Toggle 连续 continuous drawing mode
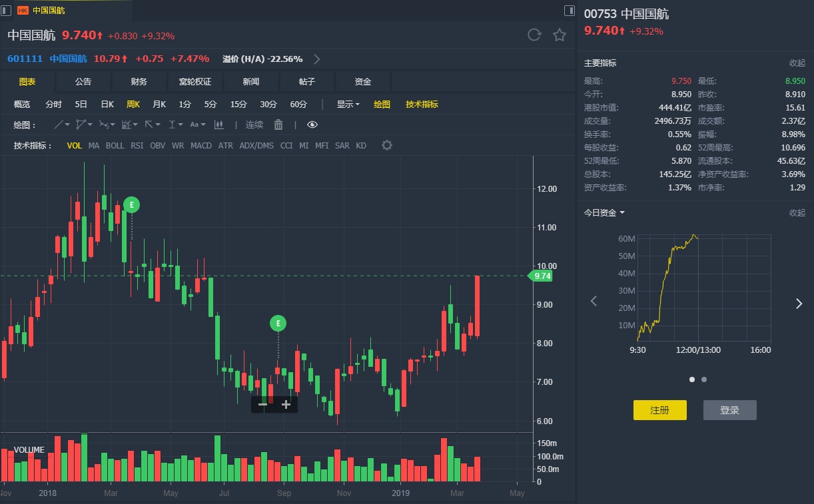The height and width of the screenshot is (504, 814). [254, 125]
